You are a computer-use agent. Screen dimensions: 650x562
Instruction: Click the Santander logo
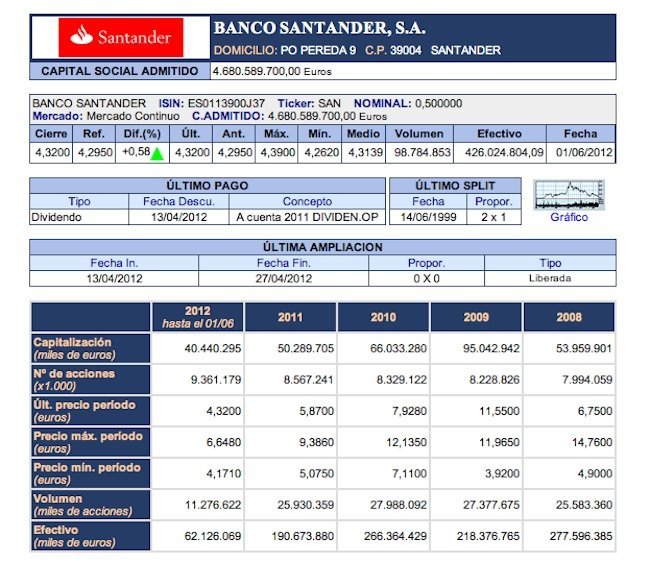(x=121, y=37)
